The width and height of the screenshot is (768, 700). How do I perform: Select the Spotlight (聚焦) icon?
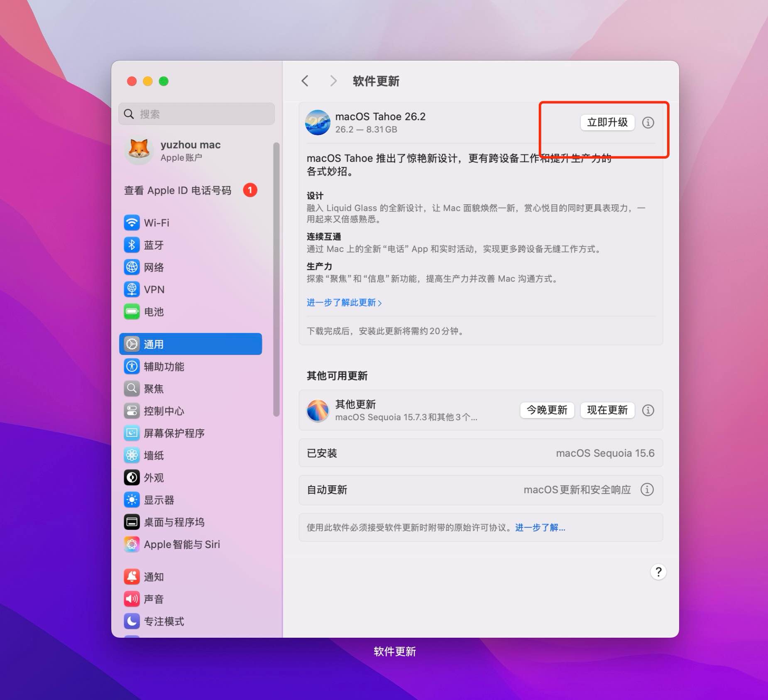132,389
